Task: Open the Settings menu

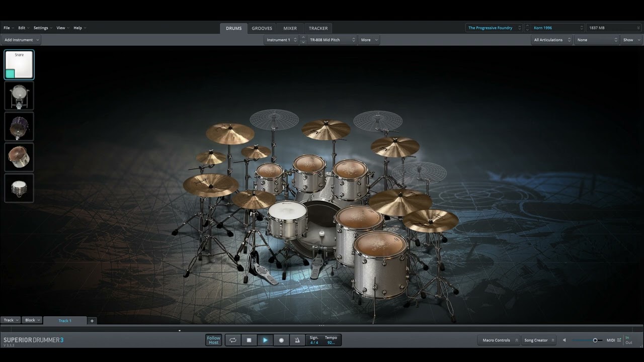Action: point(42,28)
